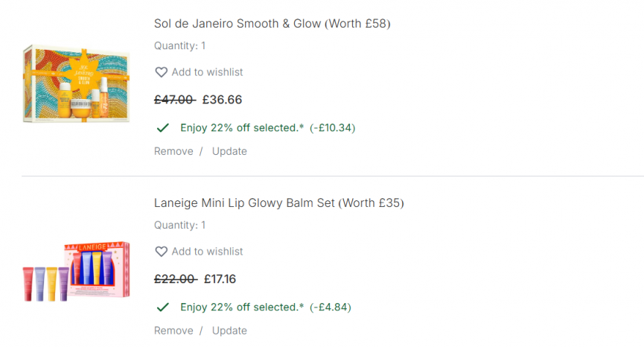Click the Laneige quantity label
The height and width of the screenshot is (347, 644).
coord(179,225)
